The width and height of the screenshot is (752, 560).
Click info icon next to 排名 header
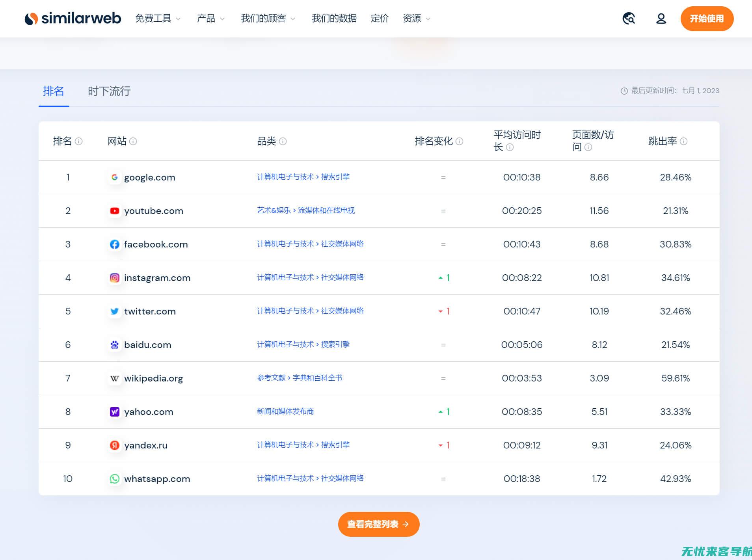point(79,141)
